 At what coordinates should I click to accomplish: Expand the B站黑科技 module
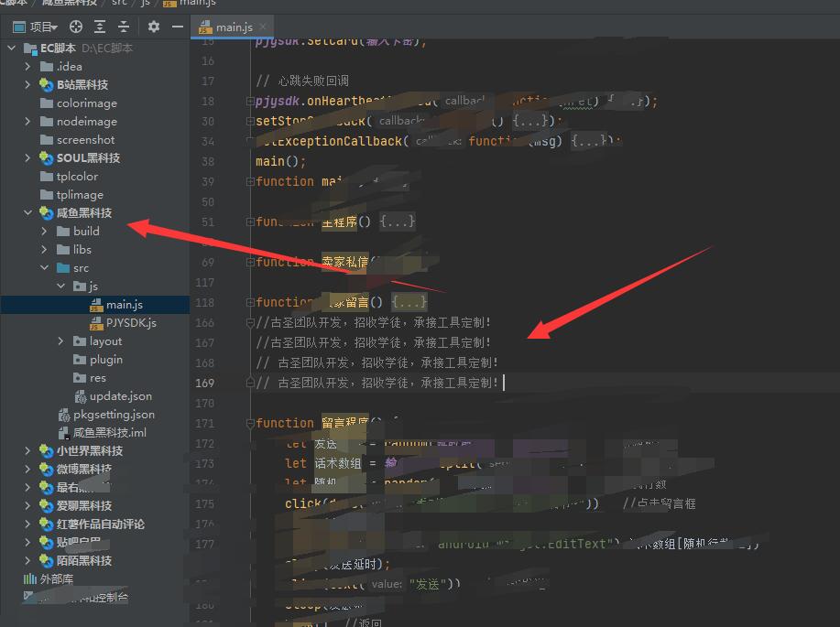coord(27,84)
